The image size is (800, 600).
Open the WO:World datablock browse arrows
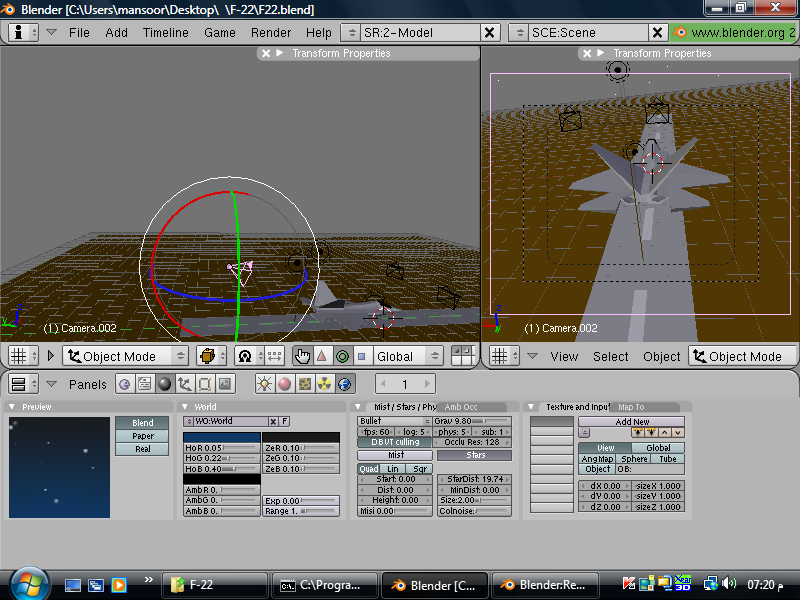189,421
